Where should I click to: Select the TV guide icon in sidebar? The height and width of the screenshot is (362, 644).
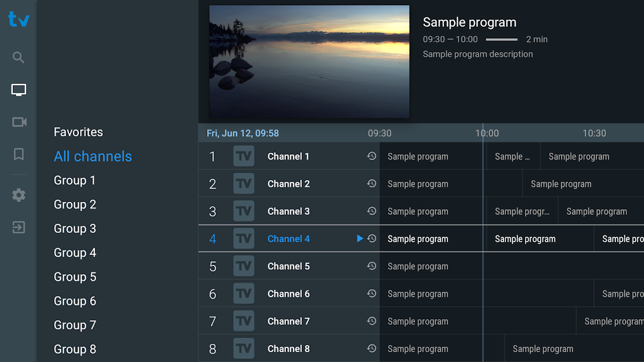18,89
